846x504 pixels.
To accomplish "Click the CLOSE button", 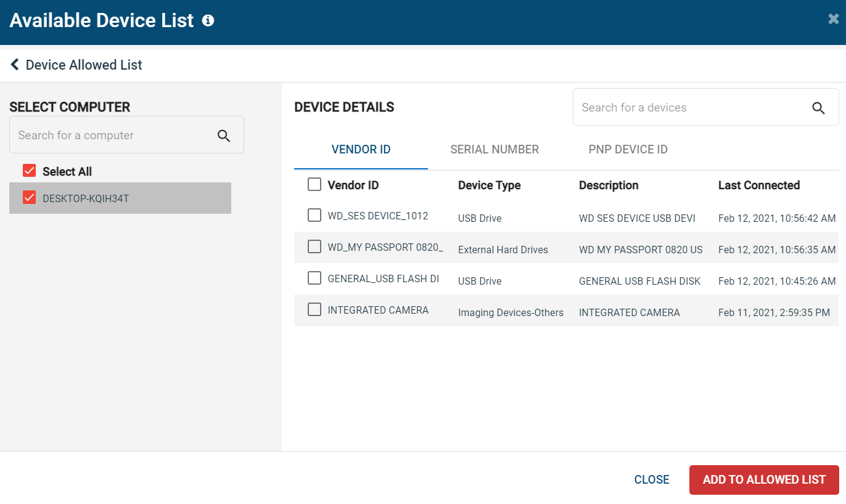I will click(652, 480).
